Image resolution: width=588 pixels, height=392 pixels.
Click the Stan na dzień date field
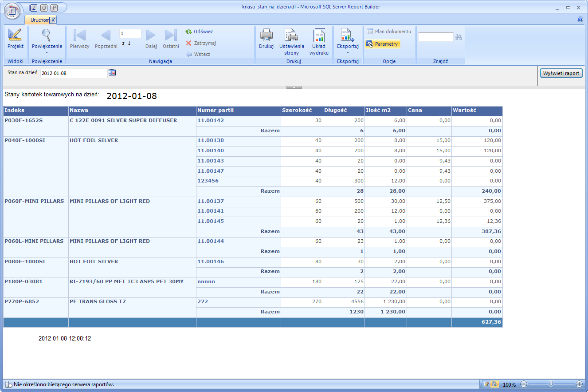coord(74,73)
